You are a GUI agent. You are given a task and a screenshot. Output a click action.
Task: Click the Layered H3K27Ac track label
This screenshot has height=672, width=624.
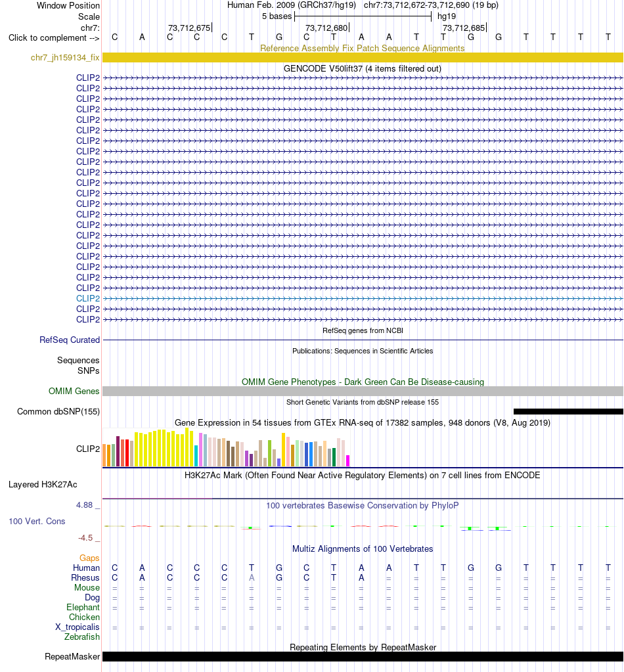[43, 485]
